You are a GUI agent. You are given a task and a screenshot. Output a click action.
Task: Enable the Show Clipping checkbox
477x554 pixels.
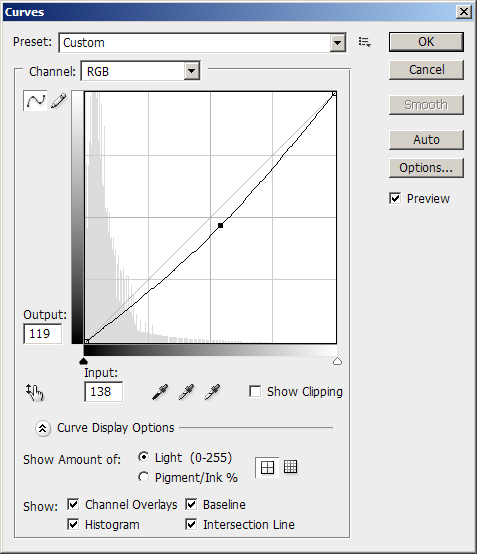tap(255, 391)
